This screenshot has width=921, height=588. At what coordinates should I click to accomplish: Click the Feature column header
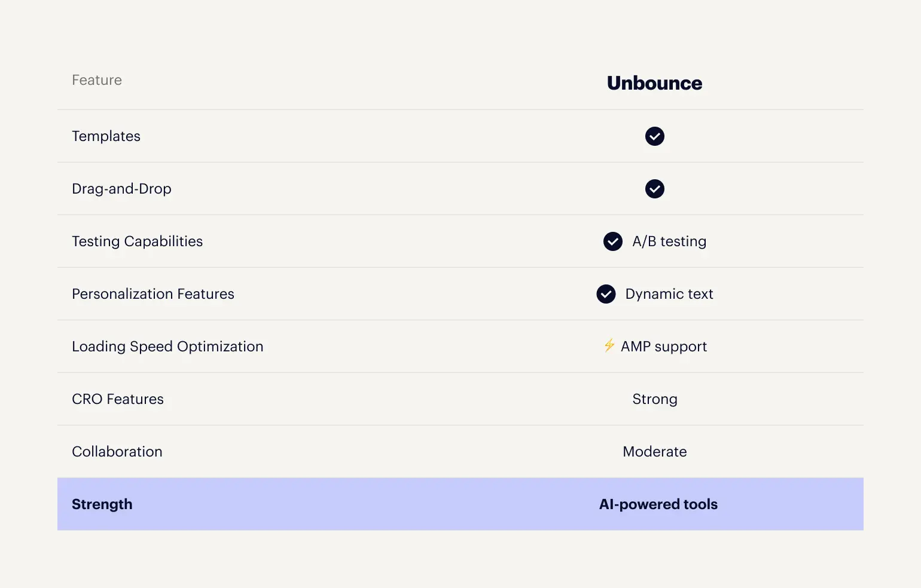97,80
